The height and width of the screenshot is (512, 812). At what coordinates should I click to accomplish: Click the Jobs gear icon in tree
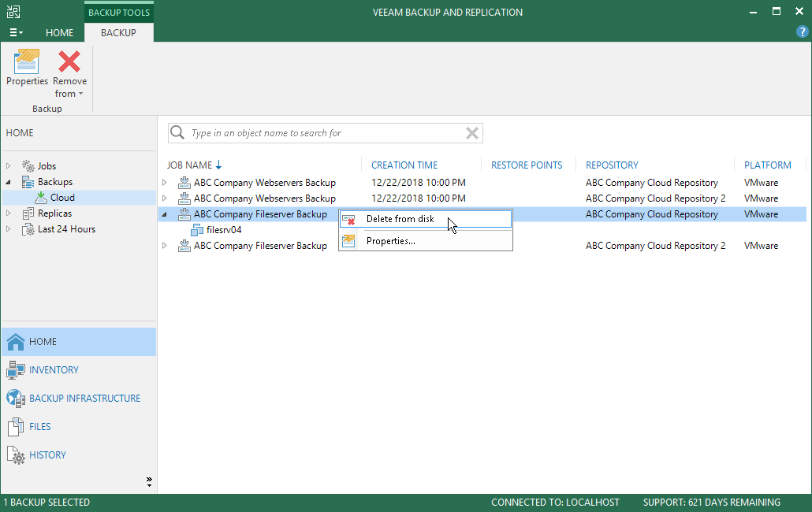pos(28,166)
